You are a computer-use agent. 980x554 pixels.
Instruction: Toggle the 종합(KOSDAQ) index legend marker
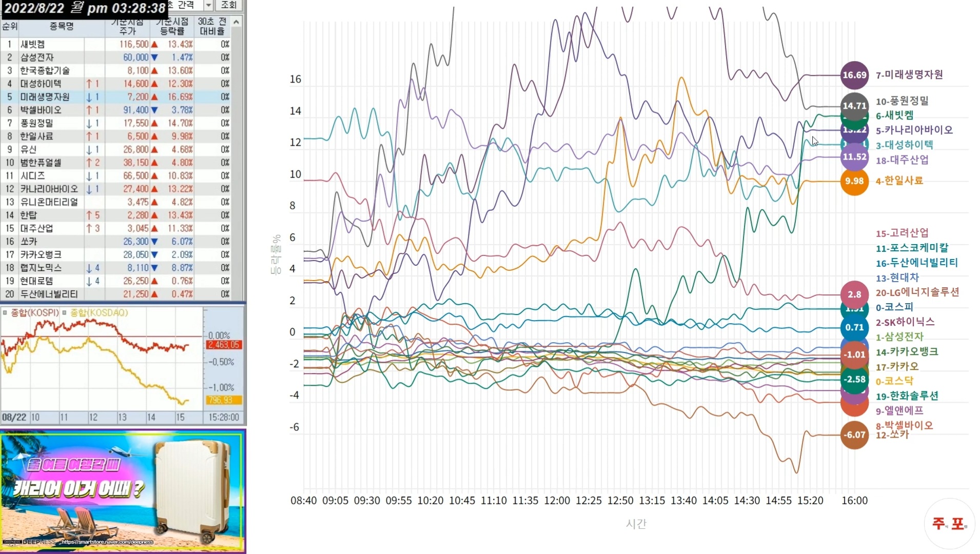click(65, 312)
